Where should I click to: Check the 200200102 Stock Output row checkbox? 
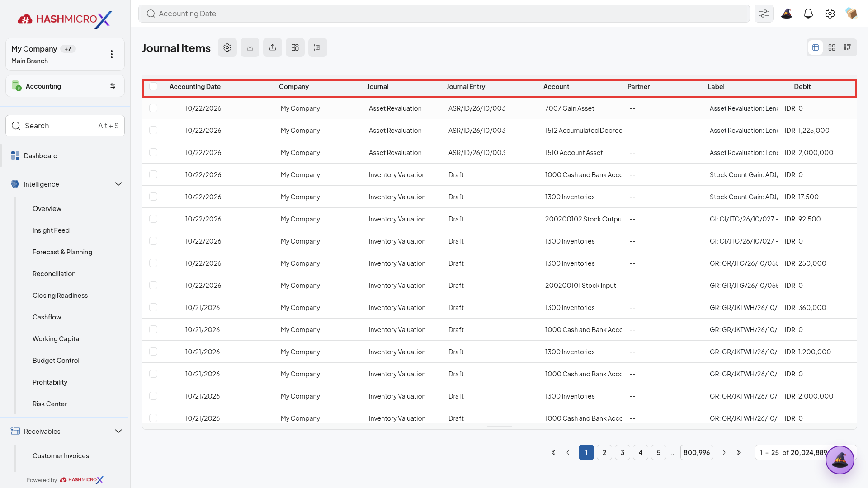pyautogui.click(x=153, y=219)
